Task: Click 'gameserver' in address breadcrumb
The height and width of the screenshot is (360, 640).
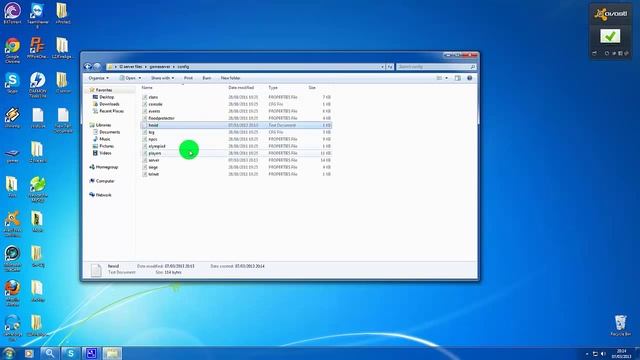Action: (160, 67)
